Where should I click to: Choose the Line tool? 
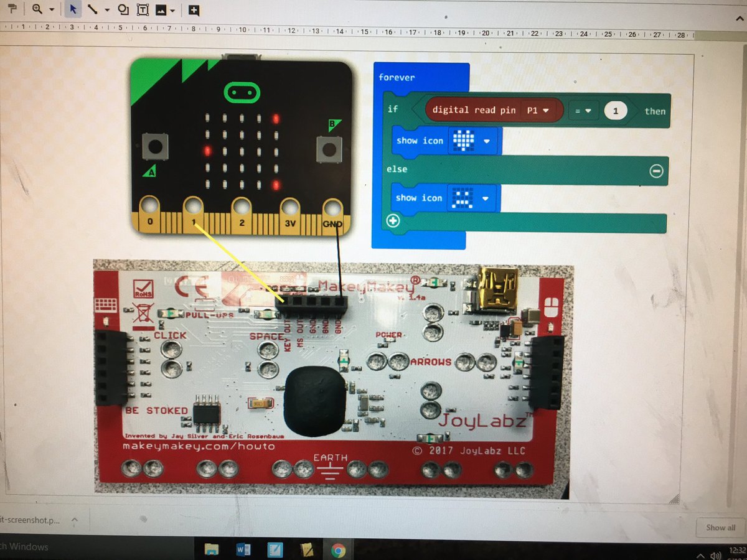tap(93, 9)
